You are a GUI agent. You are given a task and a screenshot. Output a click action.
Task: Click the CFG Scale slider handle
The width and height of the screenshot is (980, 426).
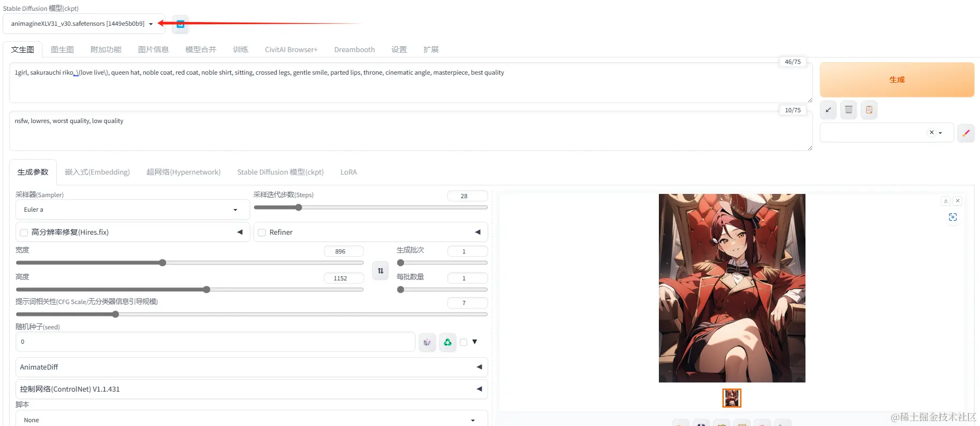point(115,314)
